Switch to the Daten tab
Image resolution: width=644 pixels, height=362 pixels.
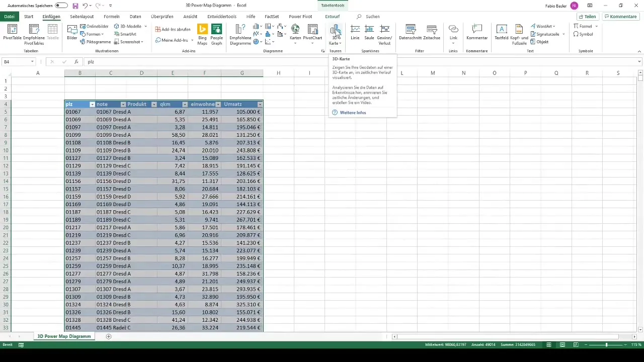pos(135,17)
